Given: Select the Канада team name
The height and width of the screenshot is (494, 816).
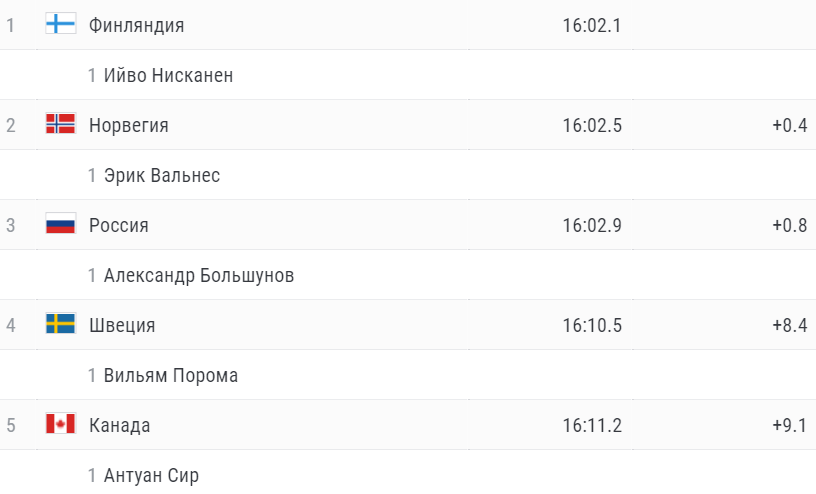Looking at the screenshot, I should [120, 425].
